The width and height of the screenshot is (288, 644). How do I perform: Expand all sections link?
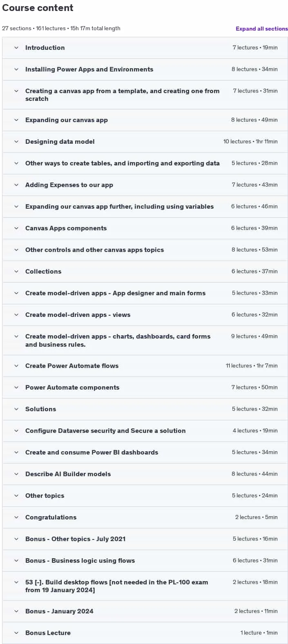click(261, 29)
